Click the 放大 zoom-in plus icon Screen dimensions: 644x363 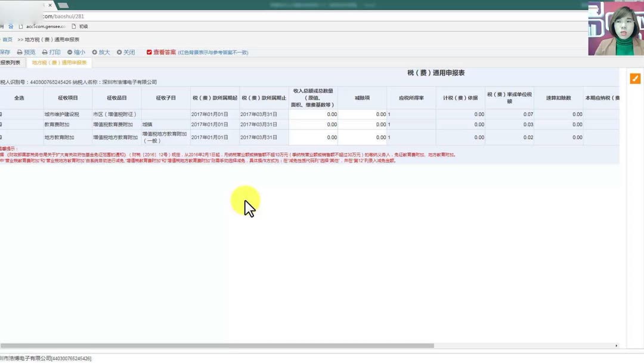point(95,52)
